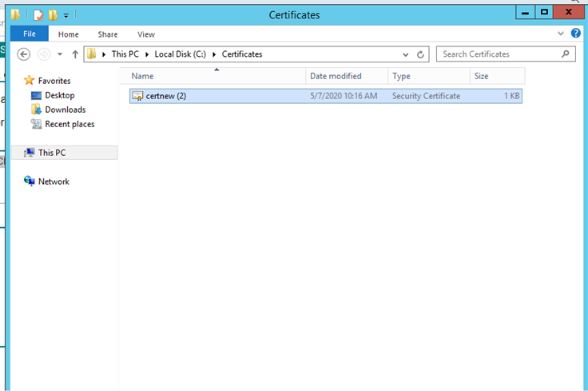Click the folder icon in address bar
The width and height of the screenshot is (588, 391).
tap(92, 54)
